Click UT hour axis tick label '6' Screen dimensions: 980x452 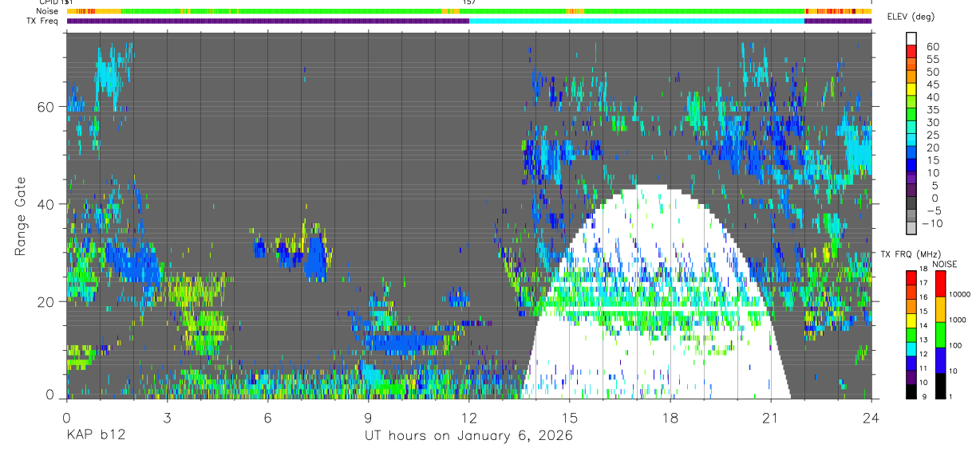click(x=267, y=417)
